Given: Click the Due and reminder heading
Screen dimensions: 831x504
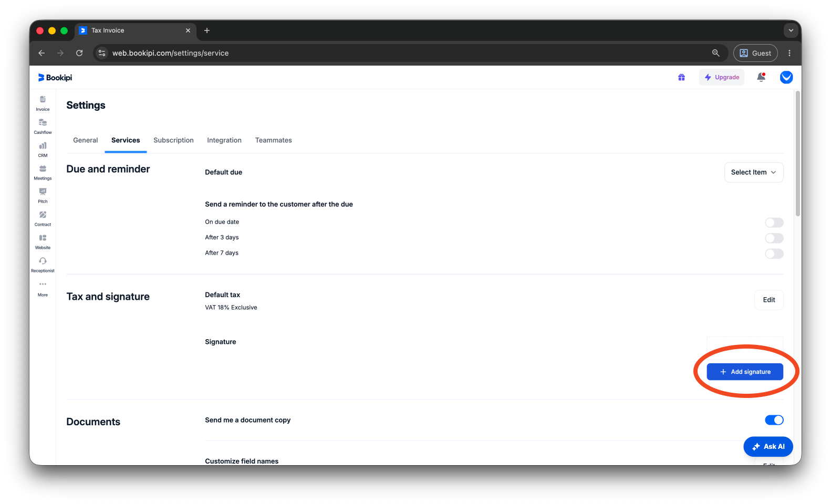Looking at the screenshot, I should coord(108,169).
